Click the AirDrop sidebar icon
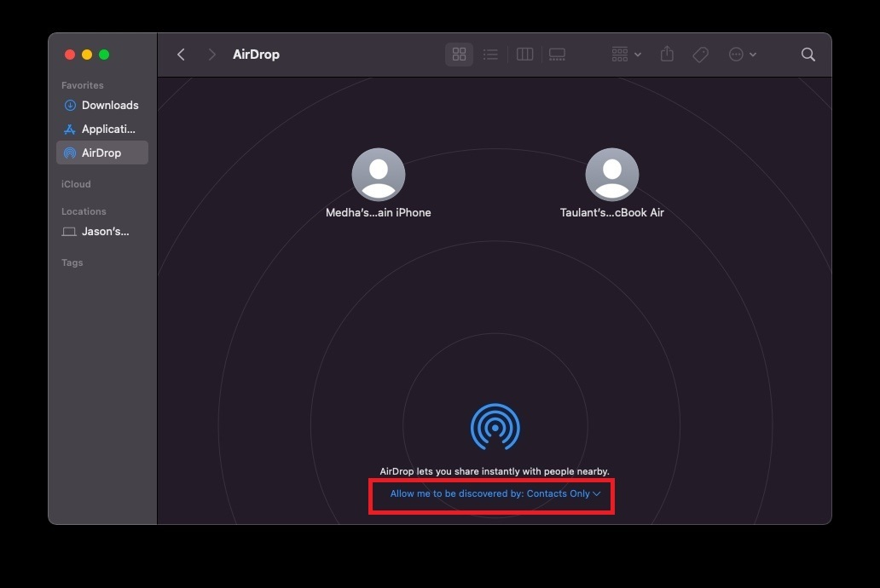 click(x=70, y=153)
